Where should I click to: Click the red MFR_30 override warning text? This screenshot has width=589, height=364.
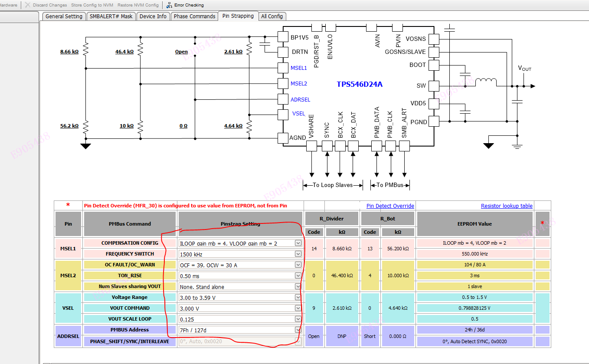[x=186, y=206]
